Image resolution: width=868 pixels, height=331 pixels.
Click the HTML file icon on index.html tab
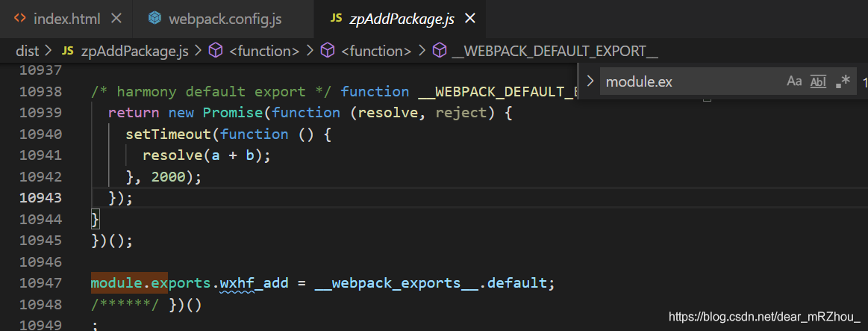click(19, 18)
